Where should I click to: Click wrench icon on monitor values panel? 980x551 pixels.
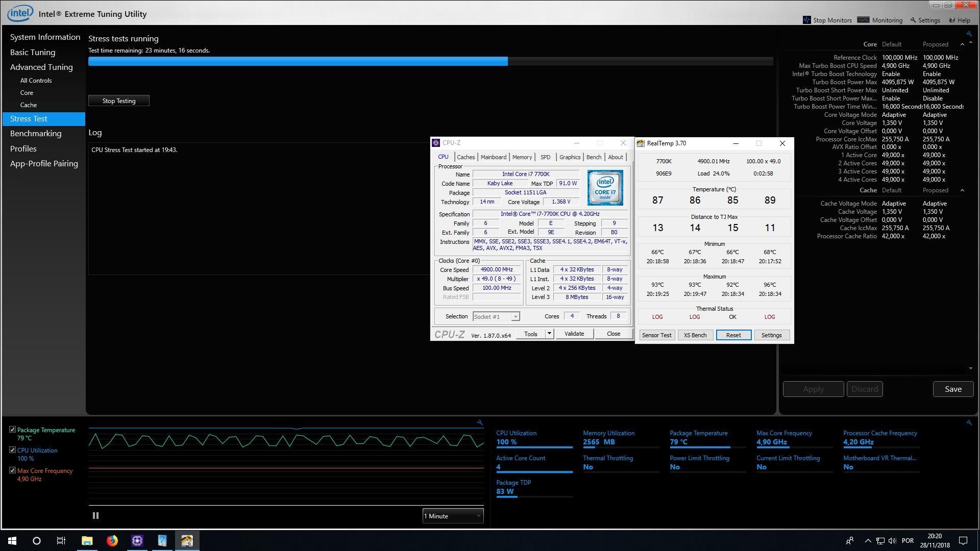(x=969, y=422)
